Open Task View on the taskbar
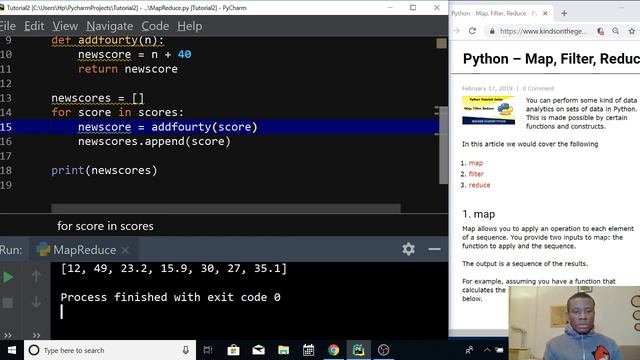The image size is (640, 360). 208,350
